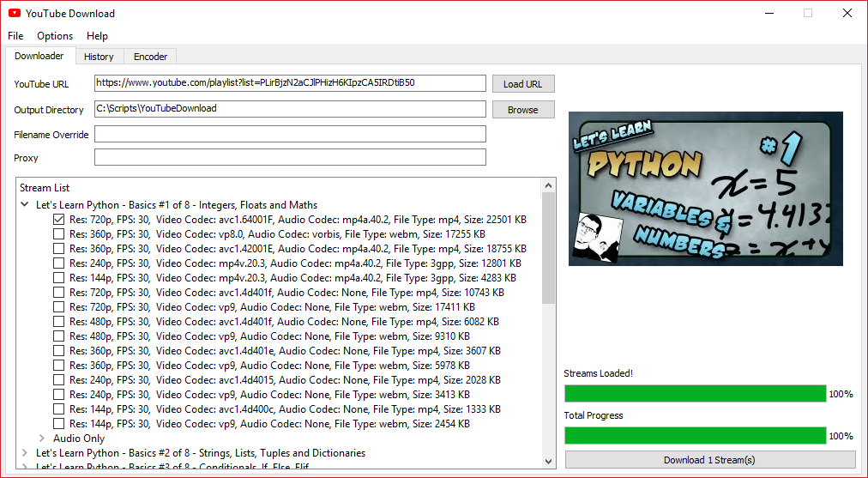Click into the YouTube URL field
Screen dimensions: 868x478
coord(290,83)
